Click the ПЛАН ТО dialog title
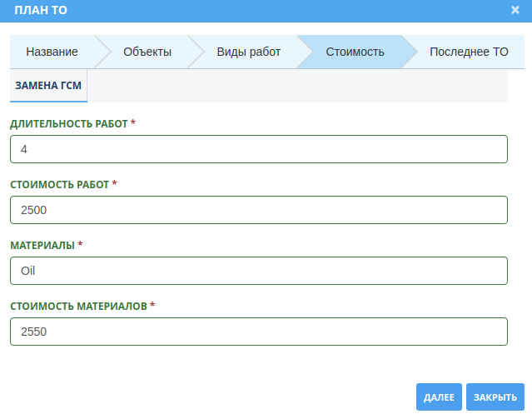The image size is (532, 419). [42, 10]
